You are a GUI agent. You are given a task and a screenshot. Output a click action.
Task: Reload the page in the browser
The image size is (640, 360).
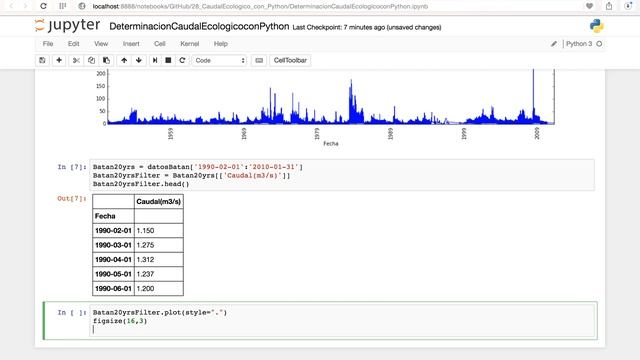click(x=43, y=6)
